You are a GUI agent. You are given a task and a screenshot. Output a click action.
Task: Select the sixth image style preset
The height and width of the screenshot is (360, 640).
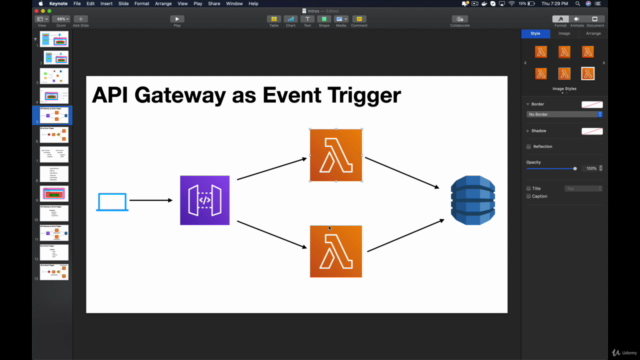[588, 74]
